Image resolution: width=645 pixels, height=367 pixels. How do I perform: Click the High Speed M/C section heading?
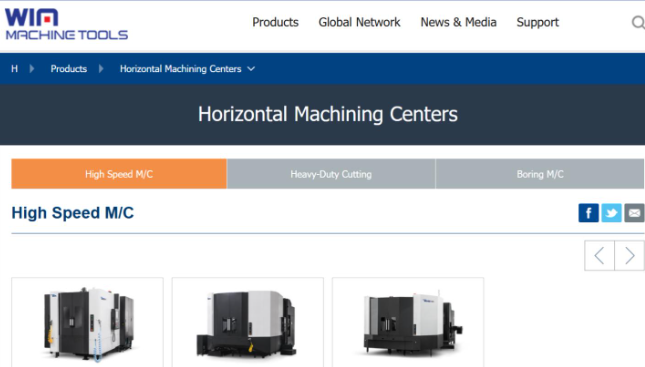73,213
